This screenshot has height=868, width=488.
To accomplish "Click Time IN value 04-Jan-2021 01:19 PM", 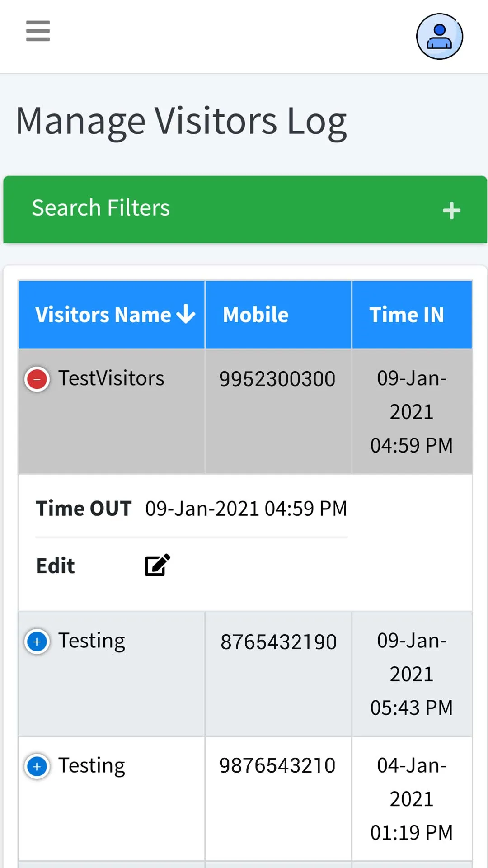I will [x=412, y=798].
